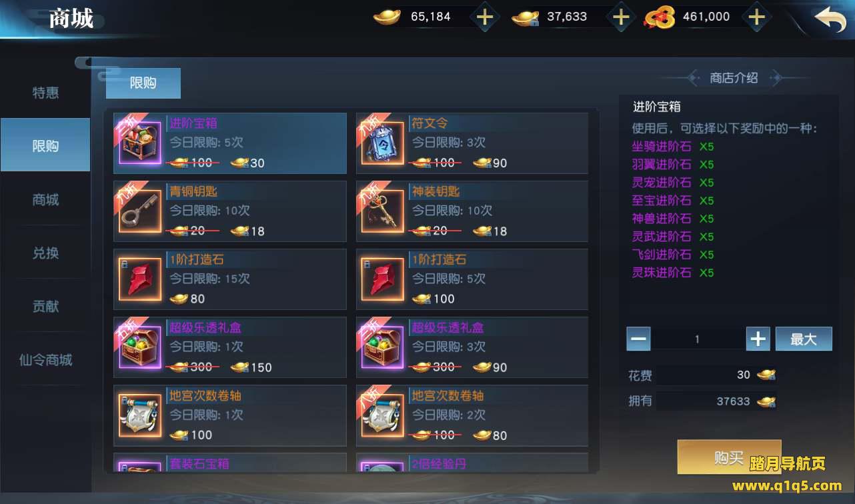
Task: Click the 购买 buy button
Action: tap(729, 457)
